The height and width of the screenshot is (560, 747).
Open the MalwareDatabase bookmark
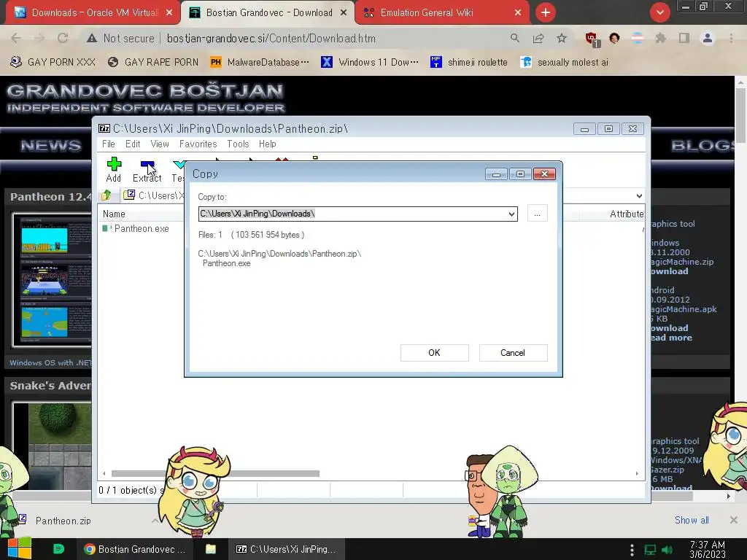click(260, 63)
